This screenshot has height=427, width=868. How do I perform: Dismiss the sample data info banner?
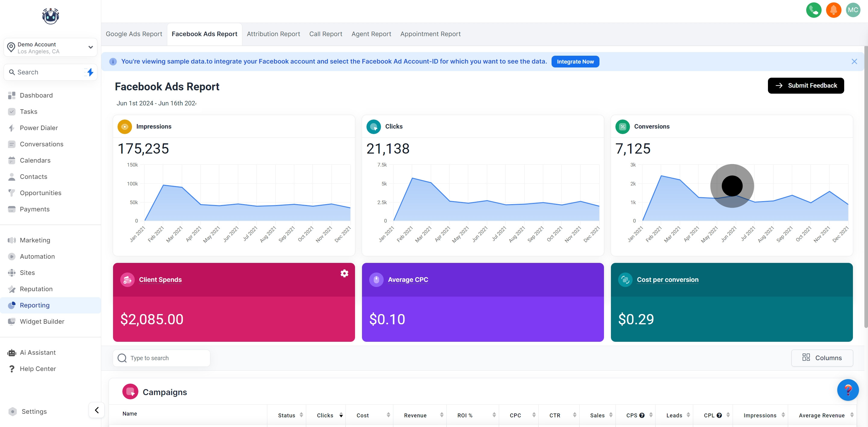click(854, 61)
